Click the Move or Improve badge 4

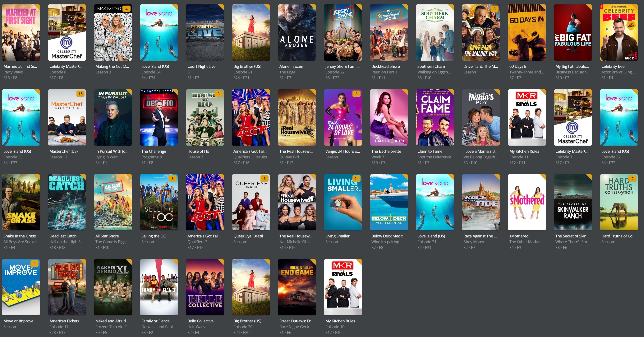click(34, 264)
